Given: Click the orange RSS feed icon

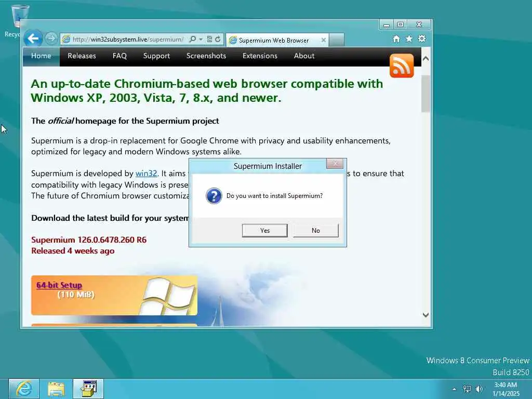Looking at the screenshot, I should point(402,65).
